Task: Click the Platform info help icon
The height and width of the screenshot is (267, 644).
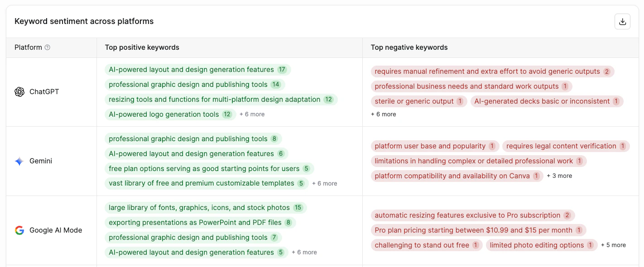Action: [48, 48]
